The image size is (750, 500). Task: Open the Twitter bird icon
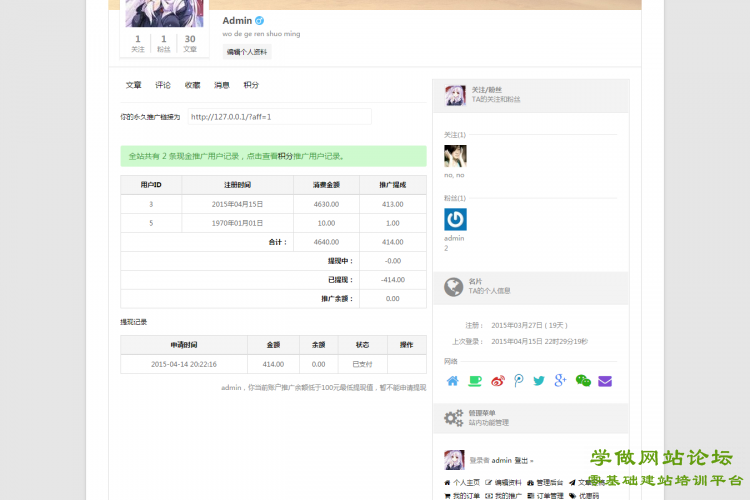[x=539, y=381]
